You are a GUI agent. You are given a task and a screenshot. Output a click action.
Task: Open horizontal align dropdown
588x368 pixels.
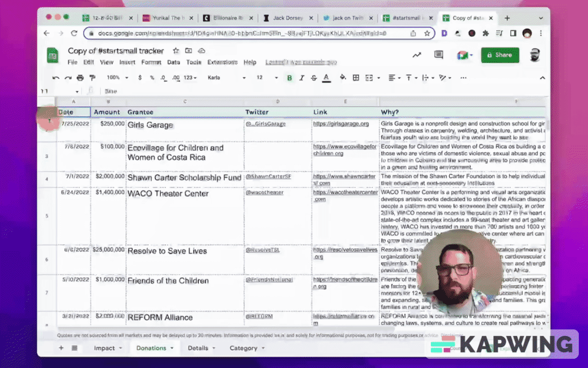(x=395, y=78)
